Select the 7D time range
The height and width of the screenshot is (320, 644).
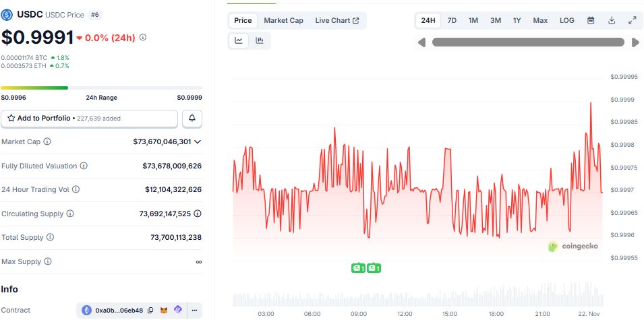point(452,20)
